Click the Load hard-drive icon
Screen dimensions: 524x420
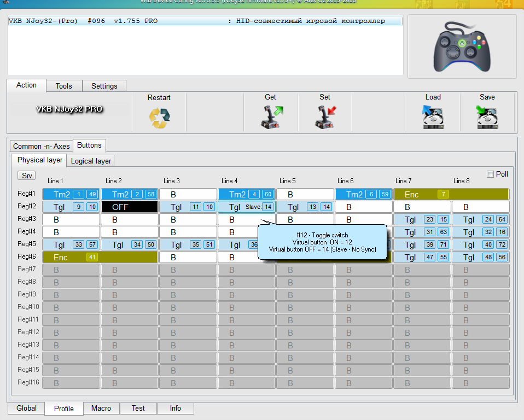(433, 117)
